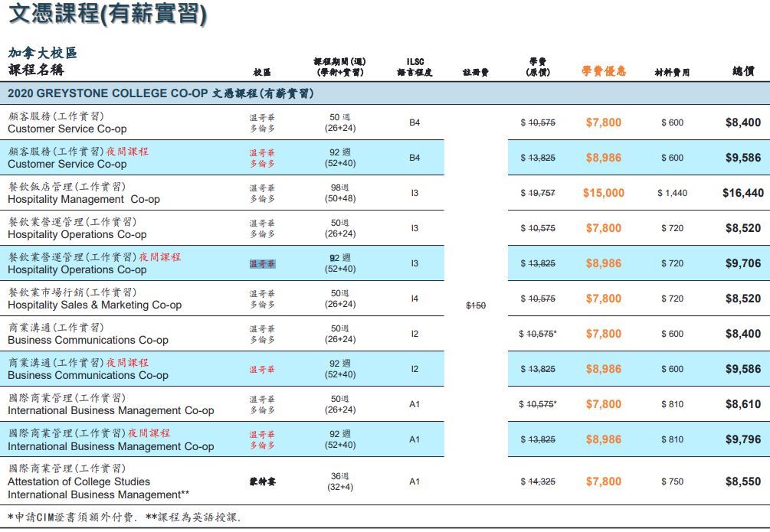Click the orange 學費優惠 column header
The height and width of the screenshot is (532, 770).
pos(604,71)
